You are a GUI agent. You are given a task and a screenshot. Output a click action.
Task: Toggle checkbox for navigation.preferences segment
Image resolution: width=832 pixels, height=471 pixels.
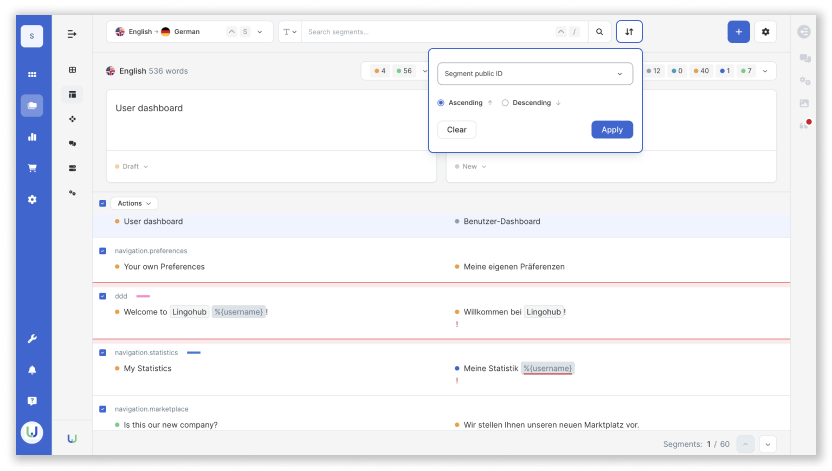point(102,251)
